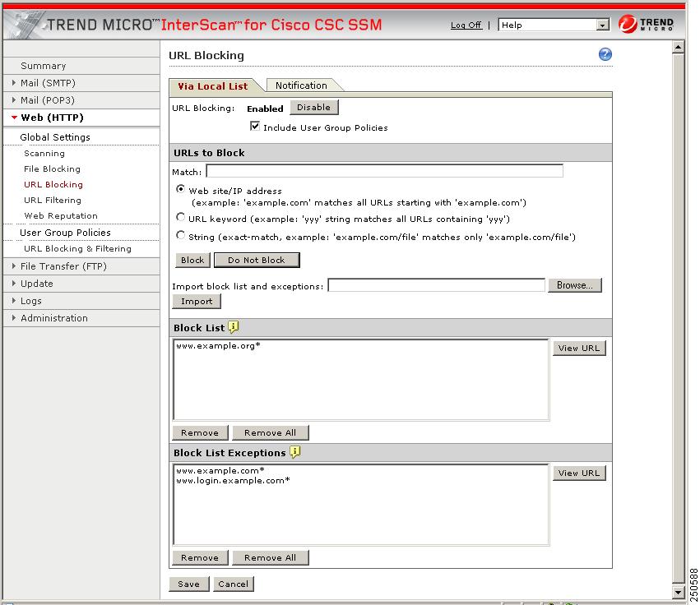
Task: Select www.example.com* in the exceptions list
Action: (220, 471)
